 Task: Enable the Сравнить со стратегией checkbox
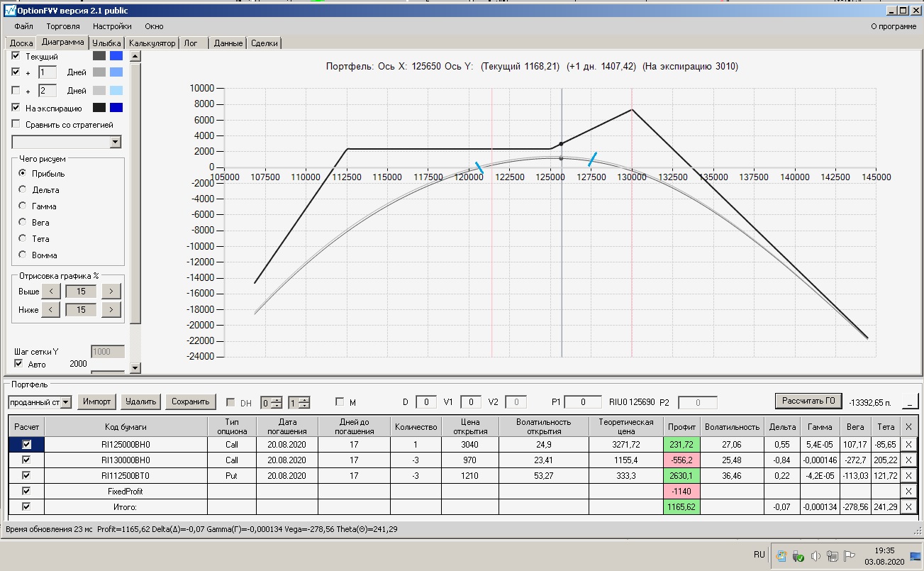pos(16,125)
